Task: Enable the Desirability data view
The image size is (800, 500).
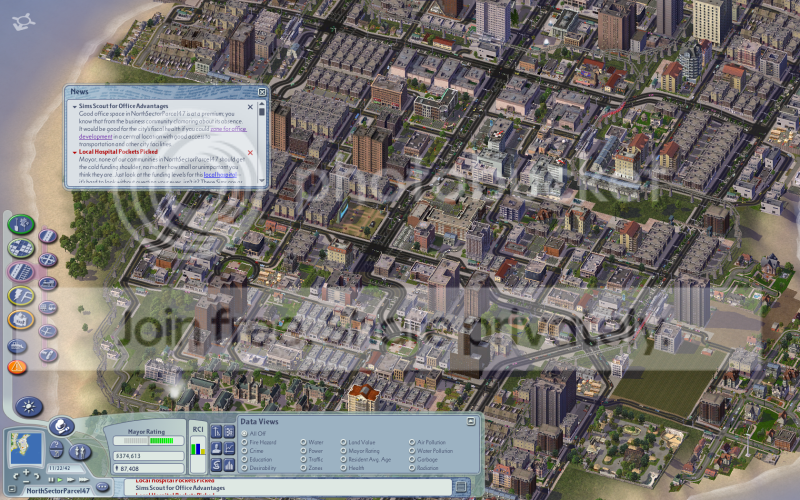Action: (244, 468)
